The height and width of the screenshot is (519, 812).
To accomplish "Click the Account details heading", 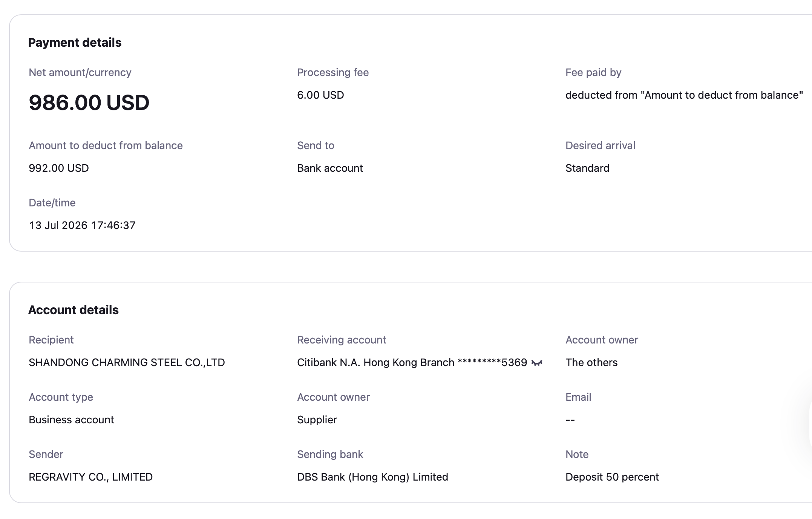I will [x=74, y=310].
